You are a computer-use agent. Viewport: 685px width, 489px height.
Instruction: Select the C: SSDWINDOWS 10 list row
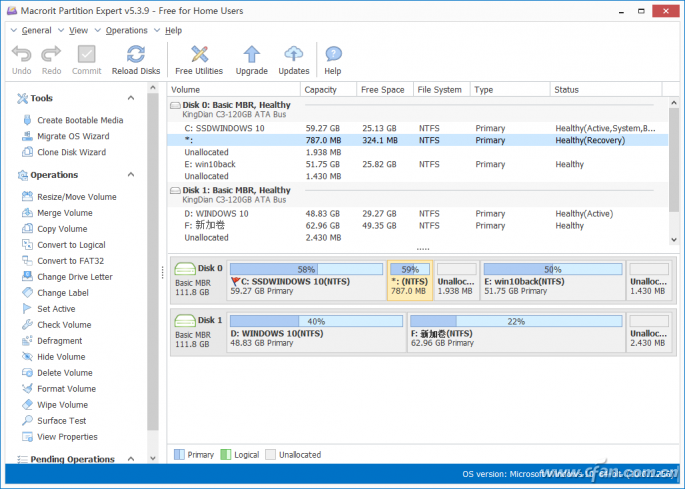[x=418, y=128]
